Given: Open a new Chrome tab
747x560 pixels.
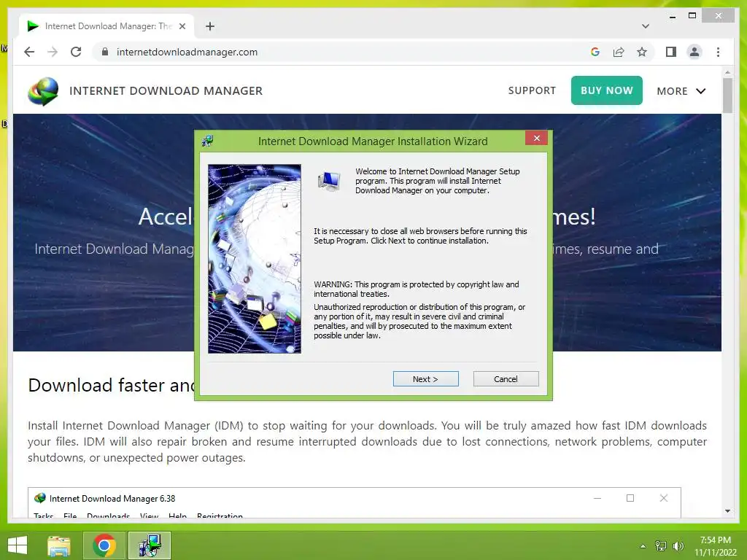Looking at the screenshot, I should tap(209, 26).
